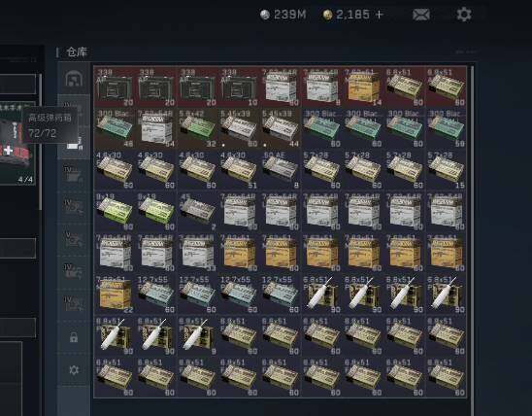532x416 pixels.
Task: Open game settings gear in top bar
Action: (464, 15)
